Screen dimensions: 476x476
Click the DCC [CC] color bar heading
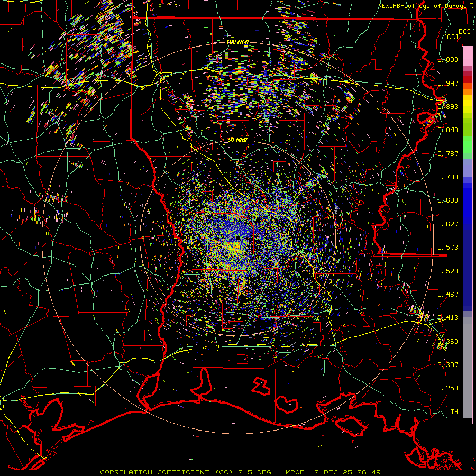click(x=457, y=34)
